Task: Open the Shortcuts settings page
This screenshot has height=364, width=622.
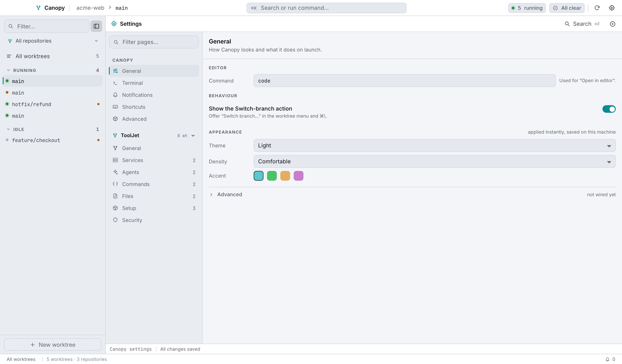Action: tap(154, 107)
